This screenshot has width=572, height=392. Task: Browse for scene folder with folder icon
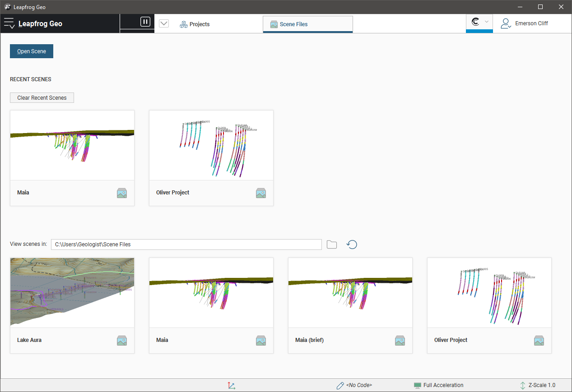point(332,244)
